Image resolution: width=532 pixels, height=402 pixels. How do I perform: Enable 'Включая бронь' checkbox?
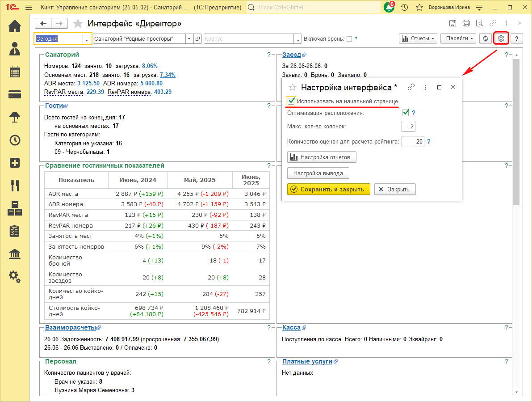click(x=349, y=39)
